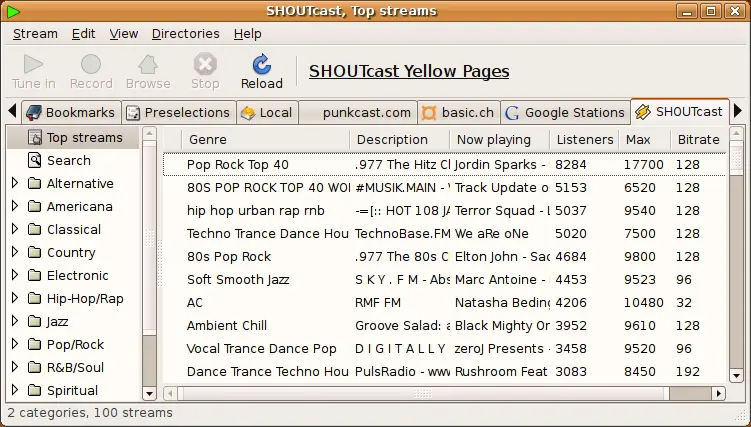Expand the Country category
Image resolution: width=751 pixels, height=427 pixels.
tap(15, 252)
